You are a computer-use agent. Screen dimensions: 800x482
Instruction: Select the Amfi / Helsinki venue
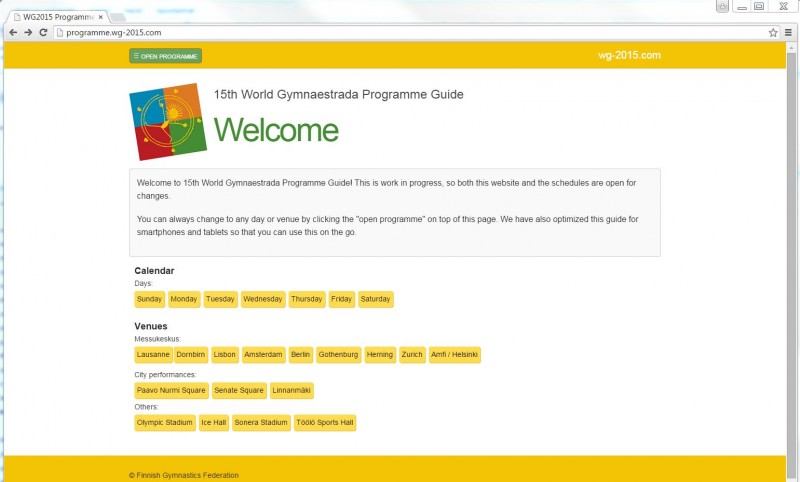pyautogui.click(x=455, y=355)
